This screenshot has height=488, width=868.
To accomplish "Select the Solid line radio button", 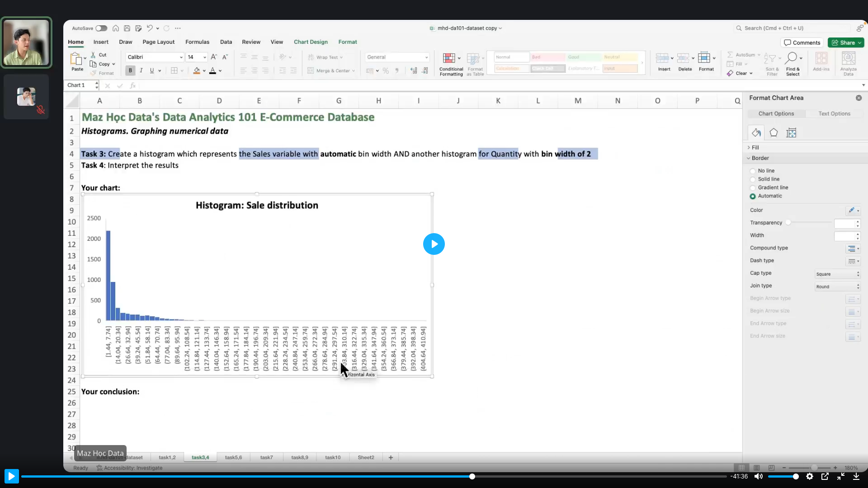I will 753,179.
